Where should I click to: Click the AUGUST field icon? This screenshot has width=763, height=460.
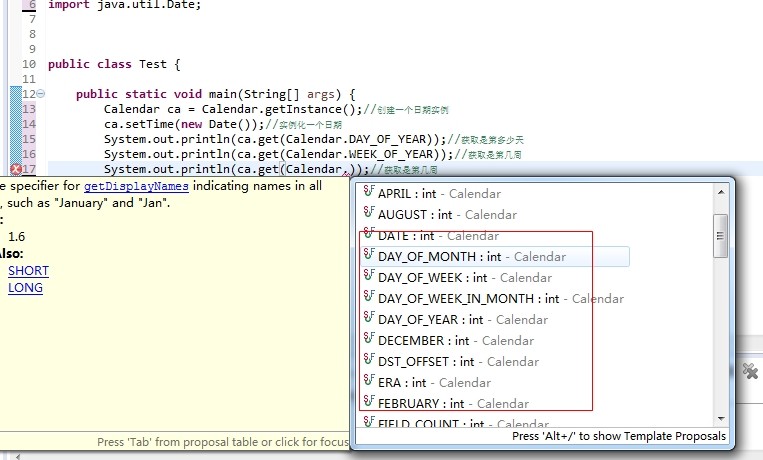[x=368, y=214]
